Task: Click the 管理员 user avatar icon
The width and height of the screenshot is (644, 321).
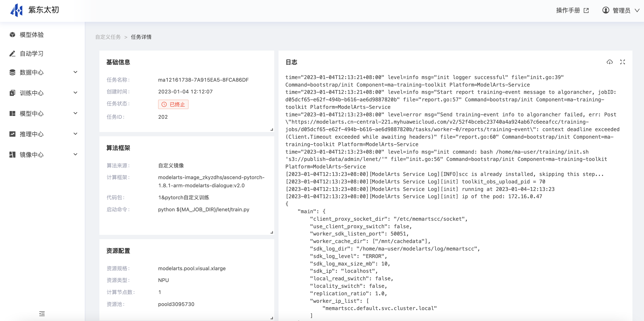Action: click(x=605, y=10)
